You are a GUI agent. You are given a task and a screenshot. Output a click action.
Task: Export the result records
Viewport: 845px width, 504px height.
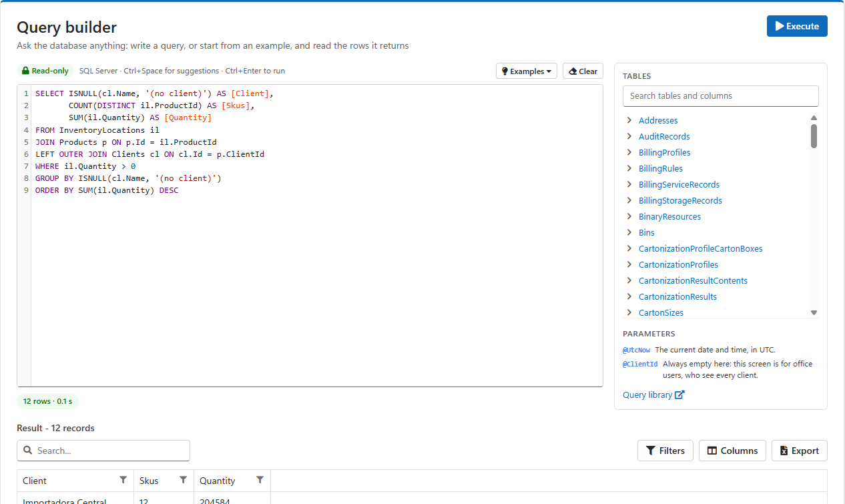[x=800, y=451]
